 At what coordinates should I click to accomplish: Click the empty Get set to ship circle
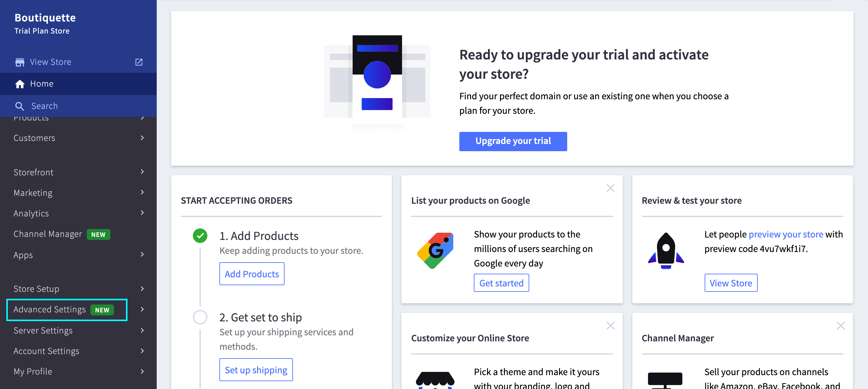tap(200, 317)
